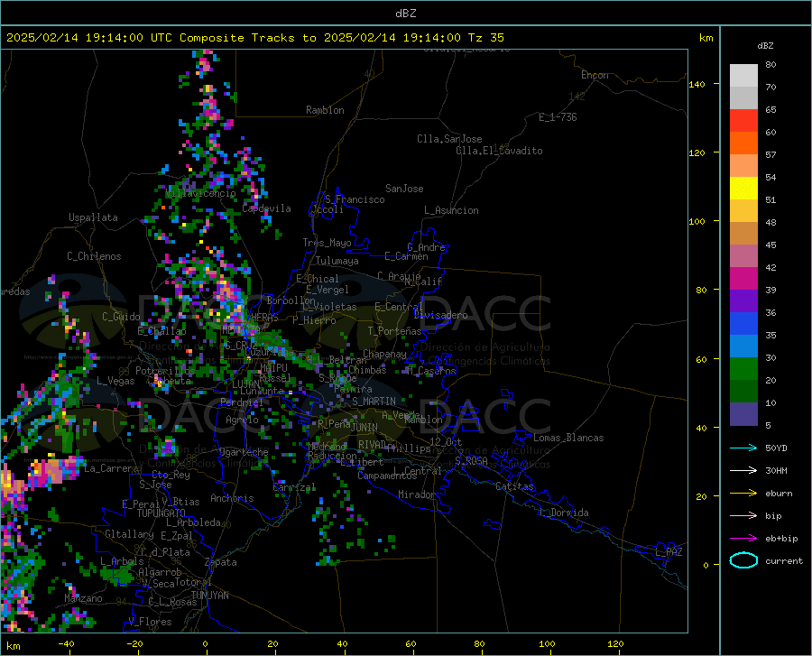Click the TUPUNGATO label

161,513
